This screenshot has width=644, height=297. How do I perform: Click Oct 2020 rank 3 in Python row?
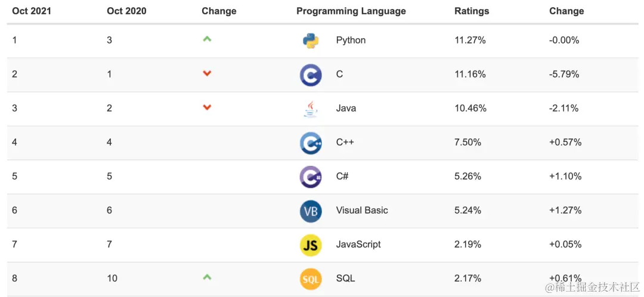[109, 41]
